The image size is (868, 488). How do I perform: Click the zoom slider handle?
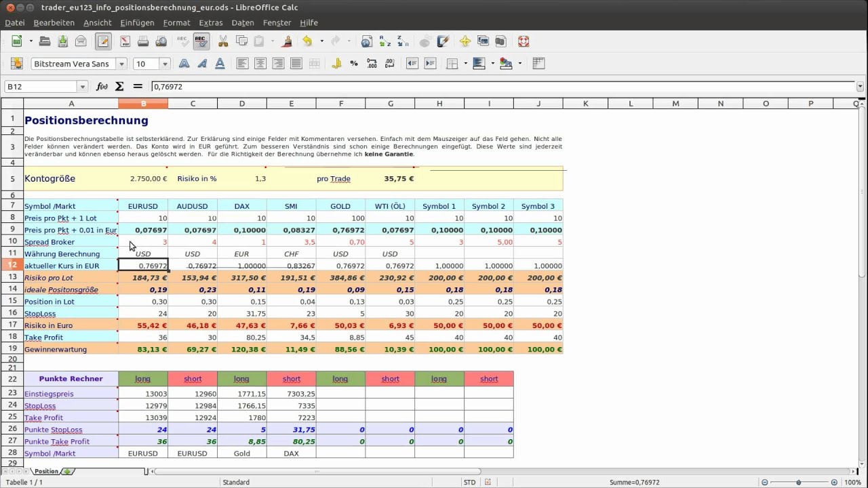coord(800,483)
